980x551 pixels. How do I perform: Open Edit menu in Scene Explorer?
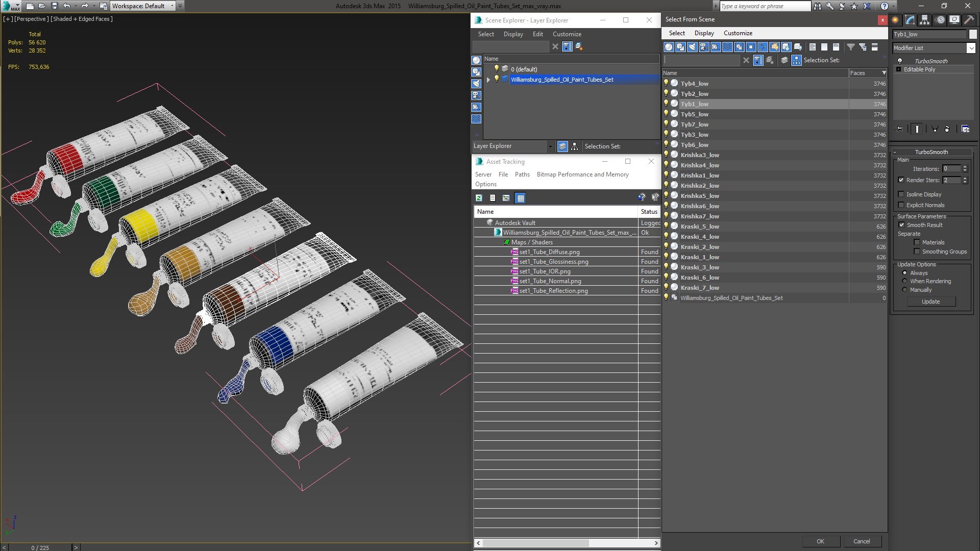coord(538,34)
